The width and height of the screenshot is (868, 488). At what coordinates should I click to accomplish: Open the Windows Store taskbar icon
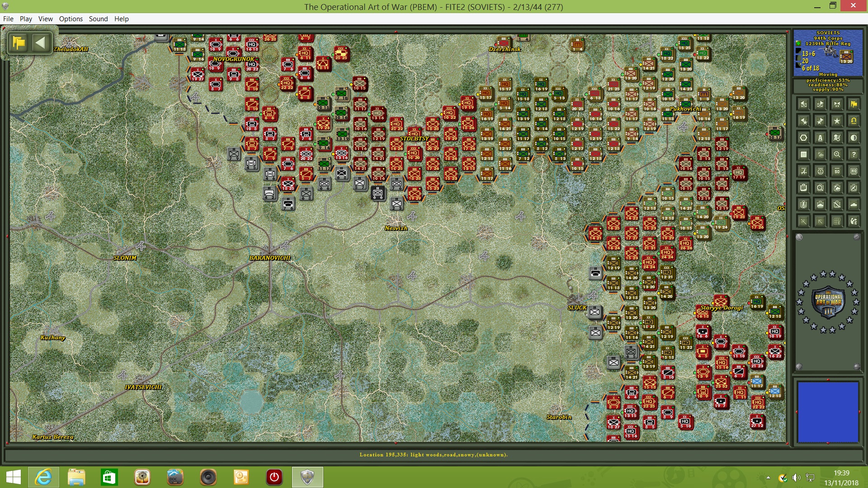[x=109, y=477]
